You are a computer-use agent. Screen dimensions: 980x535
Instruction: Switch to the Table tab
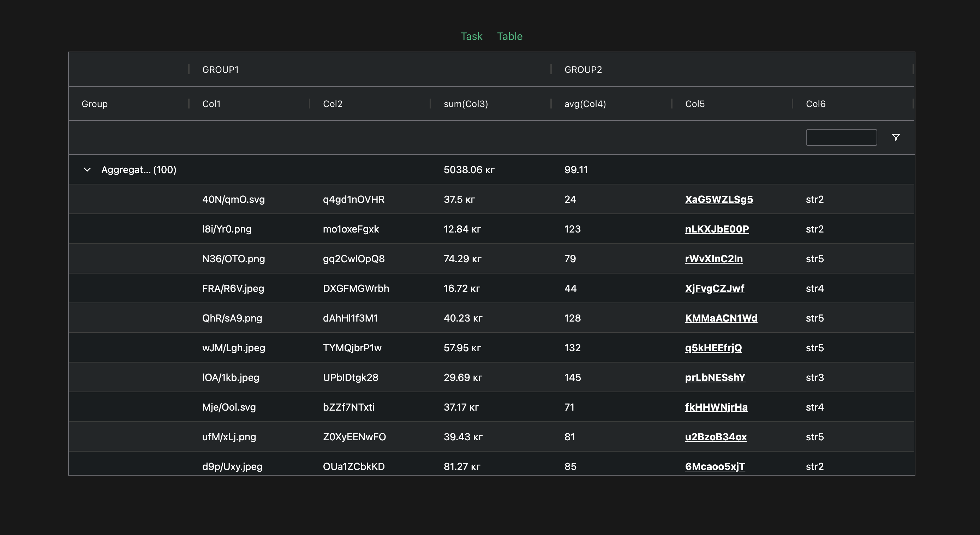(x=510, y=36)
